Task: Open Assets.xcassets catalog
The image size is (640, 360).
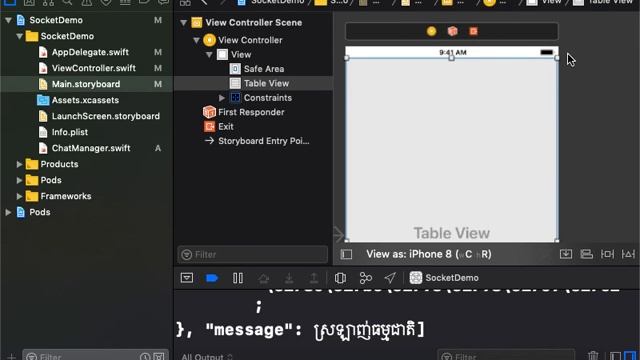Action: (x=85, y=100)
